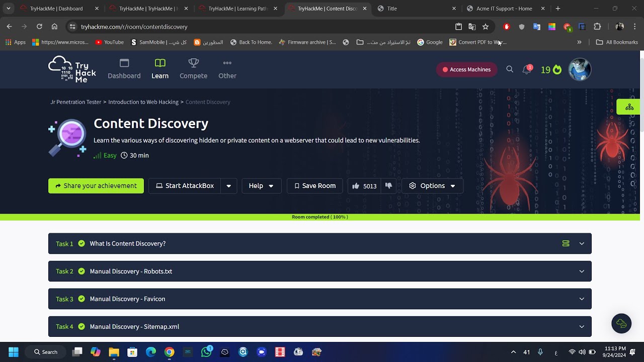Screen dimensions: 644x362
Task: Expand Task 2 Robots.txt chevron
Action: point(582,271)
